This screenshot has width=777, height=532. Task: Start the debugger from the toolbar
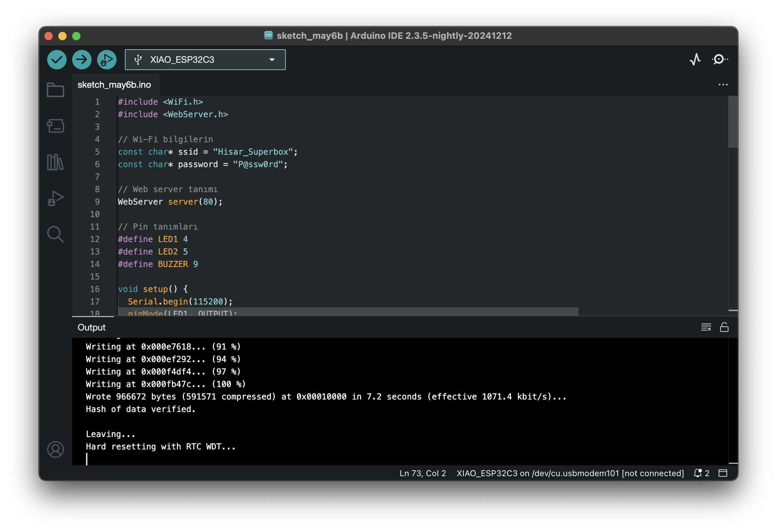coord(107,60)
